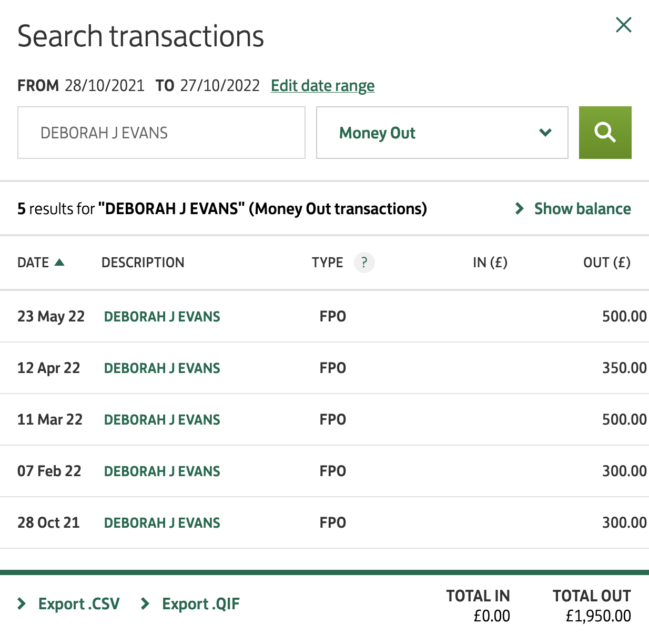Select the 350.00 amount in the Apr row
Screen dimensions: 649x644
pyautogui.click(x=624, y=368)
